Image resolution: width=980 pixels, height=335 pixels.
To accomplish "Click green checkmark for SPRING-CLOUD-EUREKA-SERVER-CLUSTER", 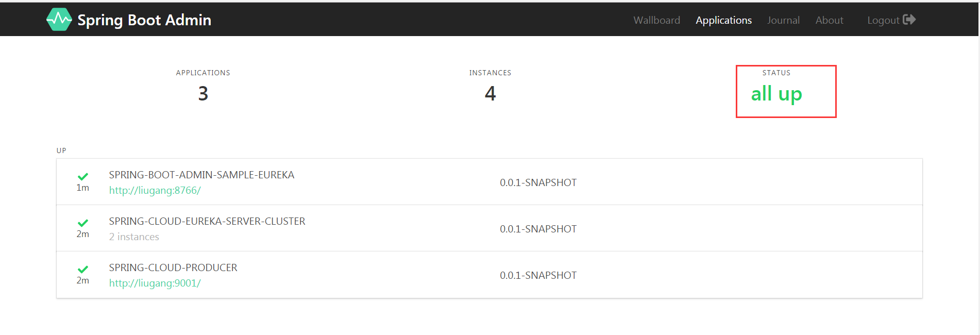I will pyautogui.click(x=83, y=223).
